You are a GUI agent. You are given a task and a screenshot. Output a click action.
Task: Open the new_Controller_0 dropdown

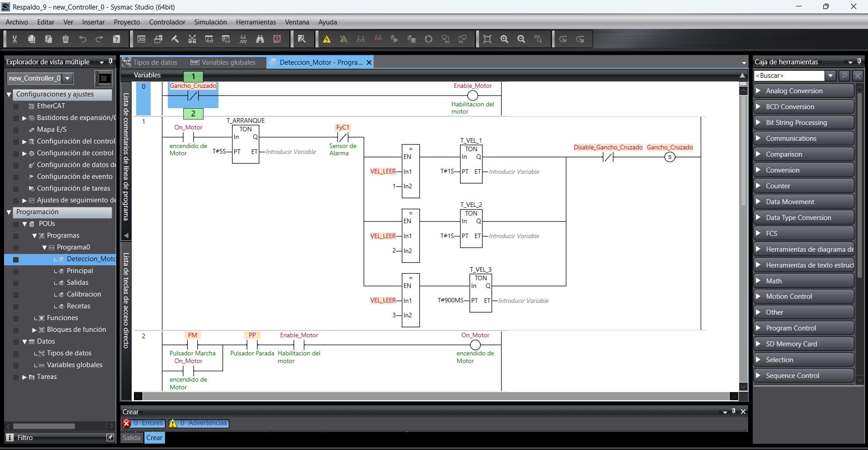point(67,78)
